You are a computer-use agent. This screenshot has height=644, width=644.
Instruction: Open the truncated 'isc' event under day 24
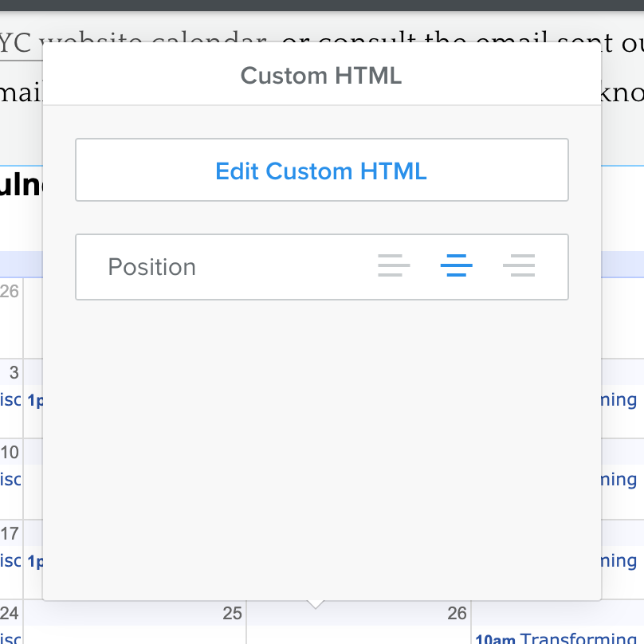pyautogui.click(x=10, y=638)
